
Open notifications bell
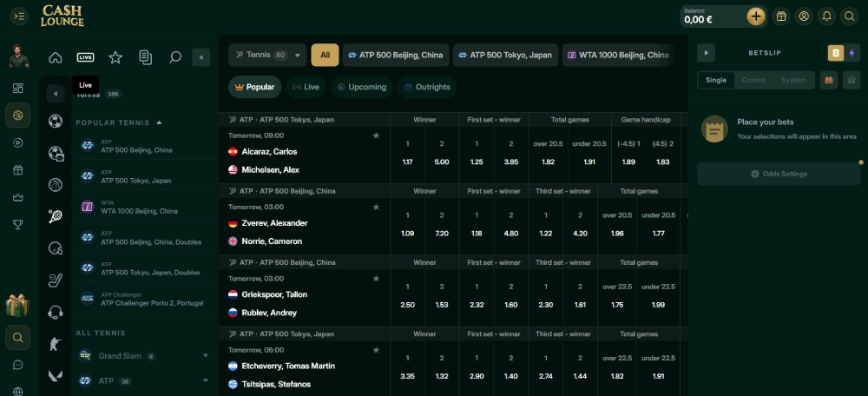[826, 16]
